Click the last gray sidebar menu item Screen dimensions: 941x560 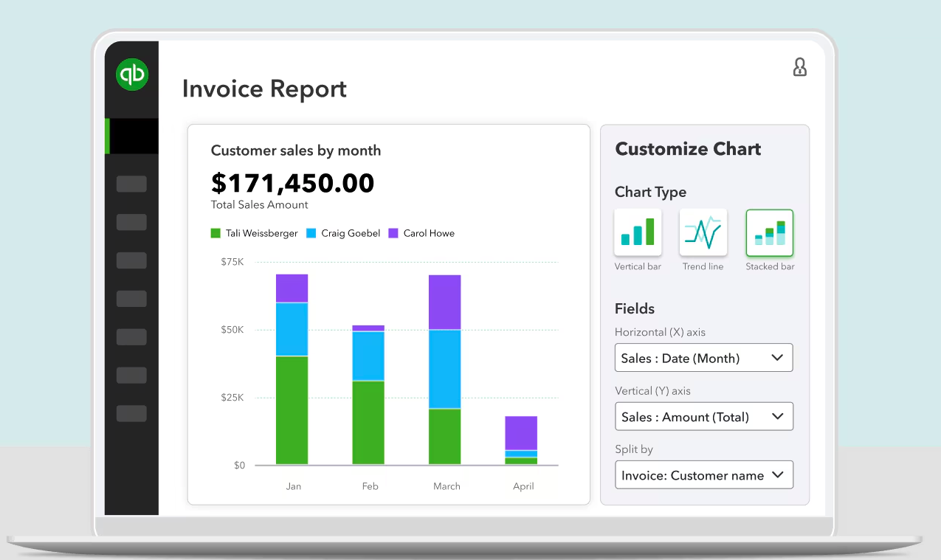(131, 413)
